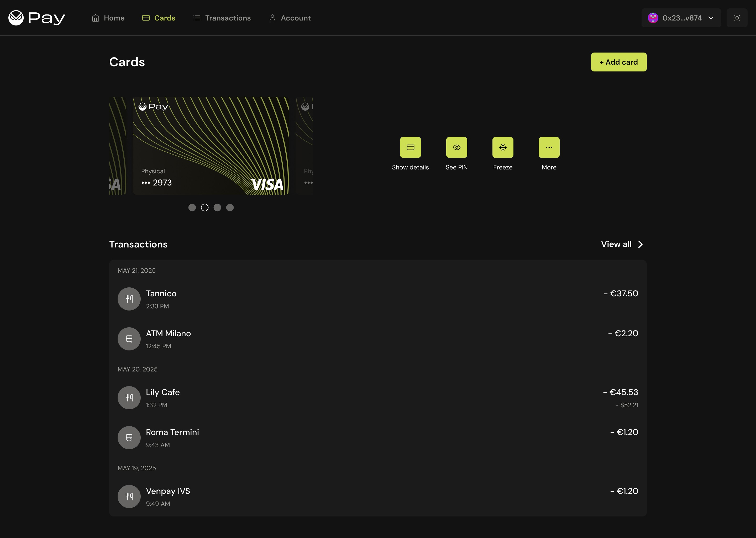Go to the Home nav tab
The width and height of the screenshot is (756, 538).
coord(108,18)
